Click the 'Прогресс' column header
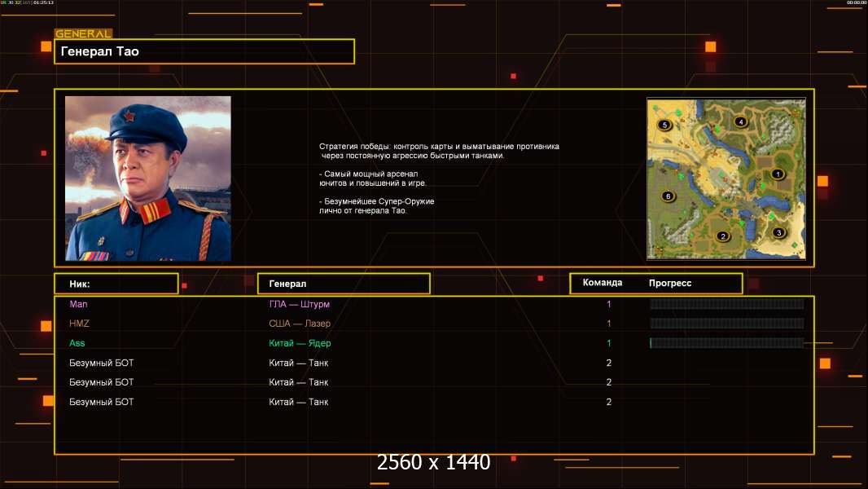 (670, 283)
